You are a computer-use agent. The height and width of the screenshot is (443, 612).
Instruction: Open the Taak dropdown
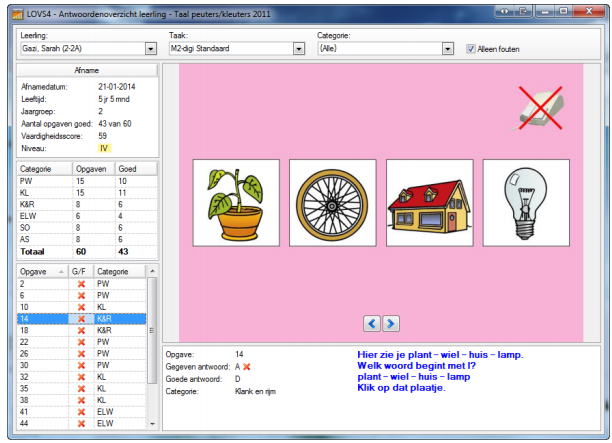click(x=299, y=49)
